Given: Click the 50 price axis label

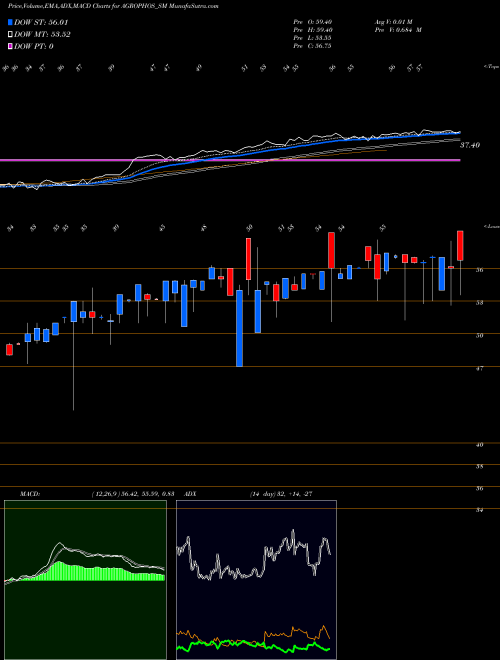Looking at the screenshot, I should click(479, 335).
